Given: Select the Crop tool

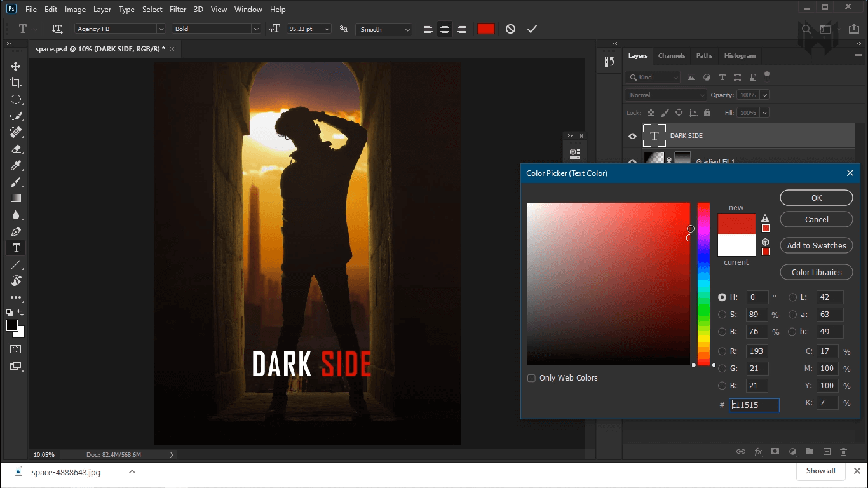Looking at the screenshot, I should pos(16,83).
